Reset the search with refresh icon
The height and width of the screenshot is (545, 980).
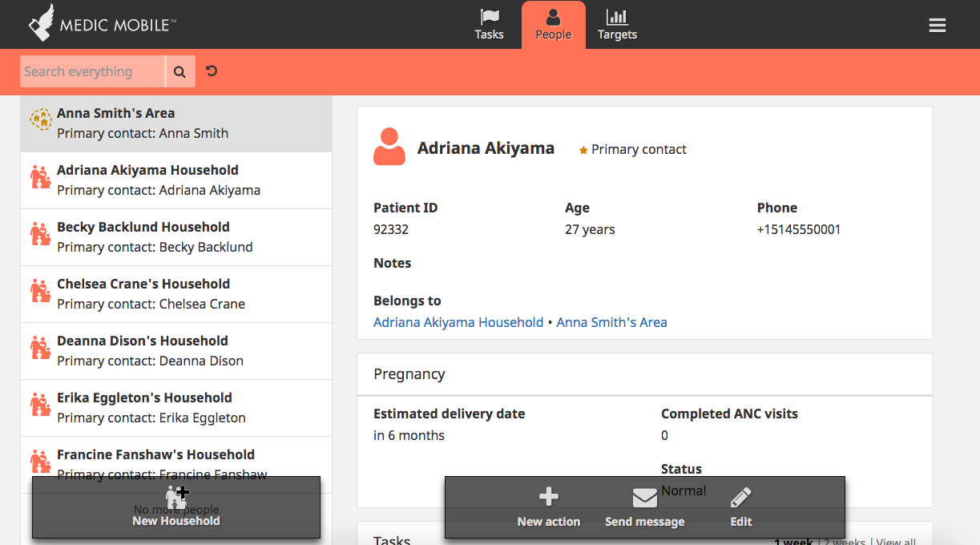click(x=212, y=71)
